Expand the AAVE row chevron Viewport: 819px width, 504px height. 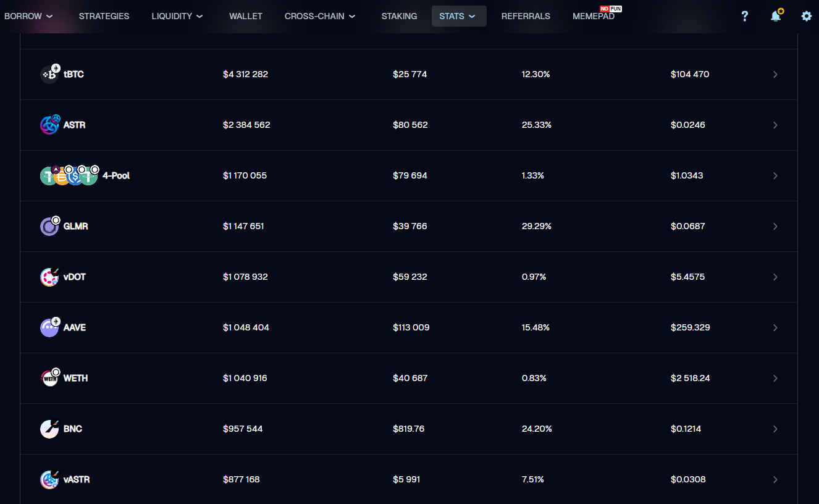(x=775, y=327)
